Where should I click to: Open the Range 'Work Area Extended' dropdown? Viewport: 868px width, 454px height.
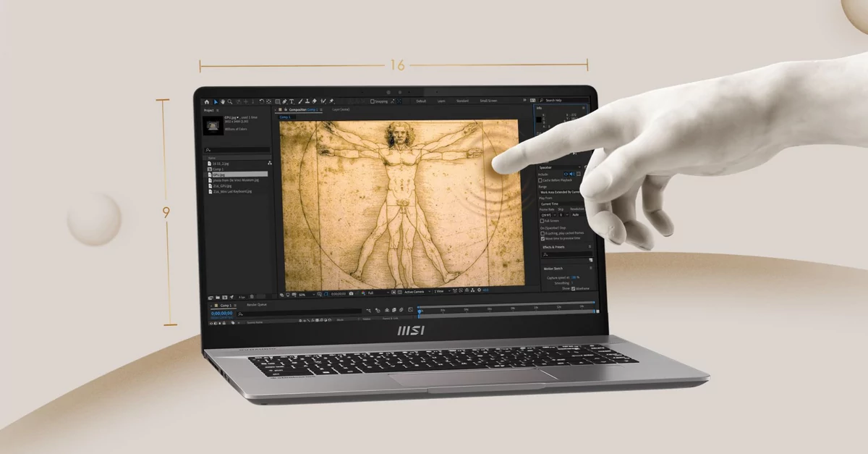(x=561, y=192)
